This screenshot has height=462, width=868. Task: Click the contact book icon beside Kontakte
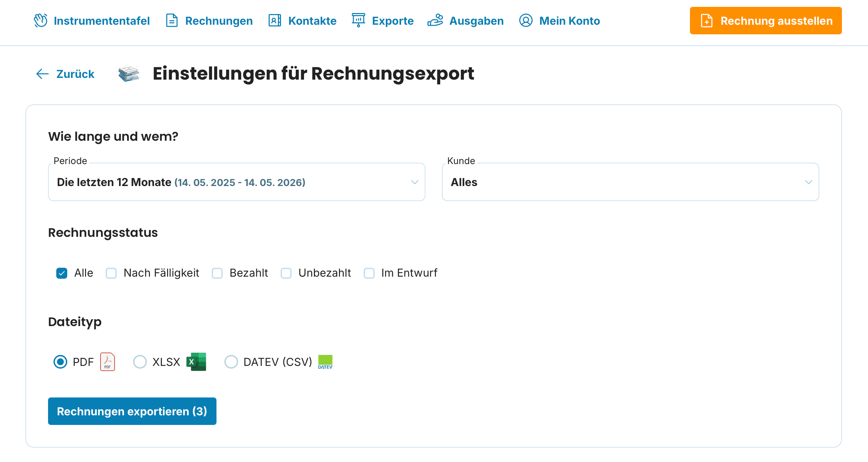(275, 21)
